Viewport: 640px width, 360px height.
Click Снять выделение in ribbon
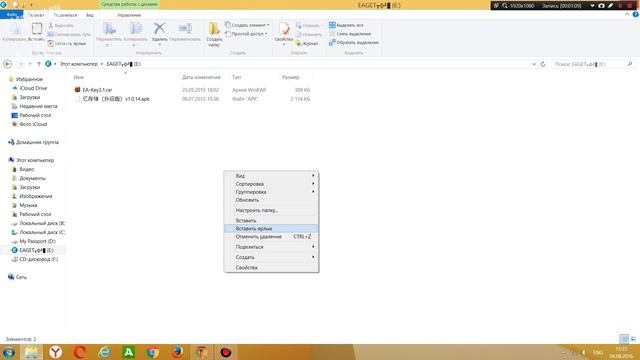(x=350, y=34)
